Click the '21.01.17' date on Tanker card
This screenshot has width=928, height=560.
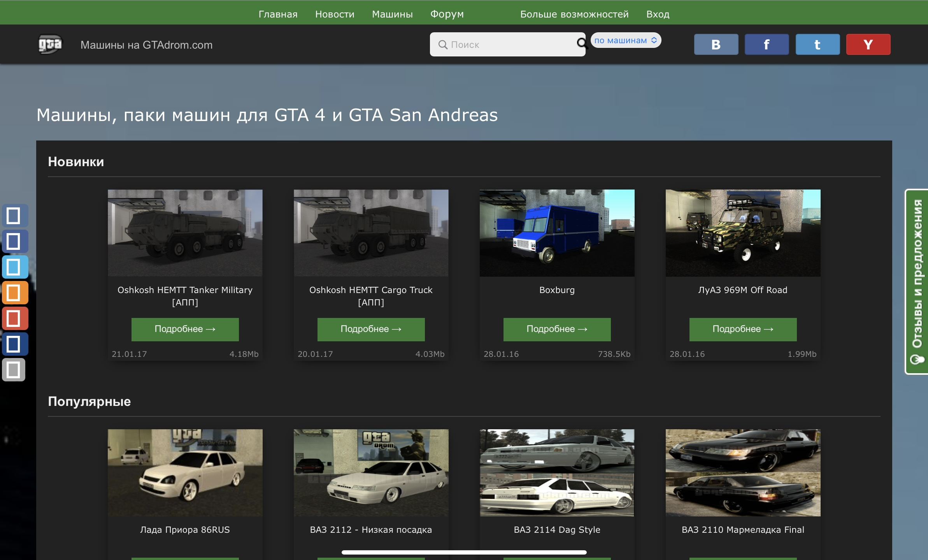[x=129, y=354]
